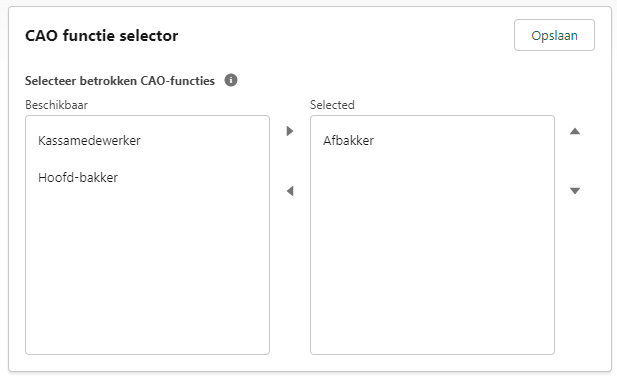Click the downward triangle beside Selected list
Viewport: 617px width, 378px height.
pos(575,191)
